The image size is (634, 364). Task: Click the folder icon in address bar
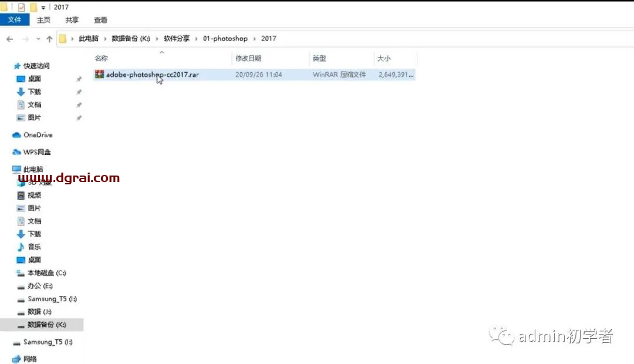click(x=63, y=39)
